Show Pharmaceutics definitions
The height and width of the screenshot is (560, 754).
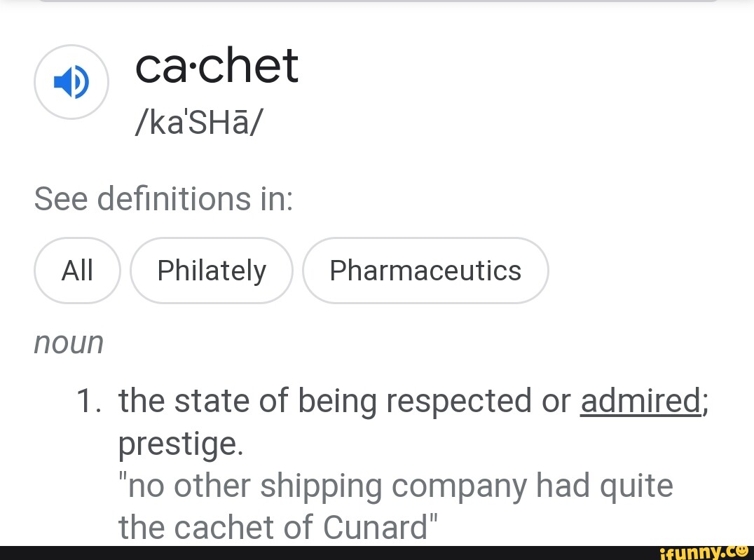(425, 271)
